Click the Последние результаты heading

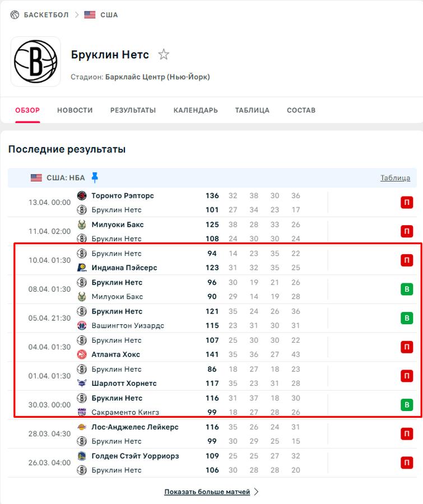(x=67, y=149)
